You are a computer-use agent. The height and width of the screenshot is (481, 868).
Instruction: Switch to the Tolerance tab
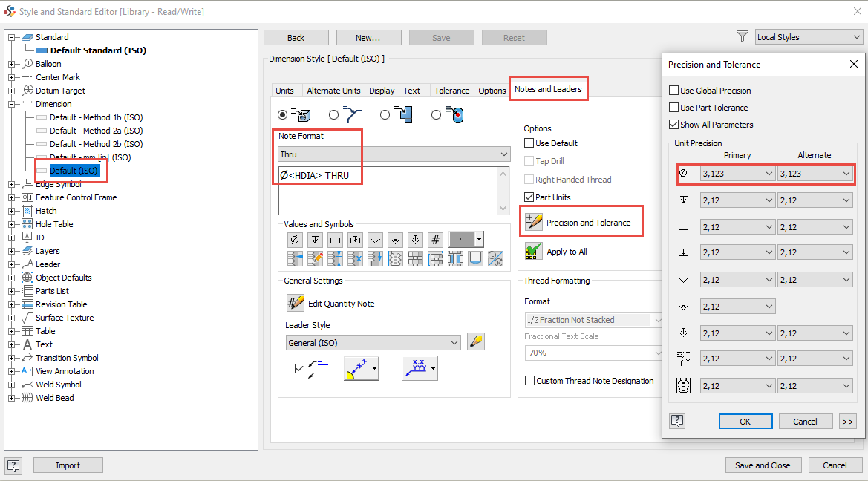tap(451, 91)
